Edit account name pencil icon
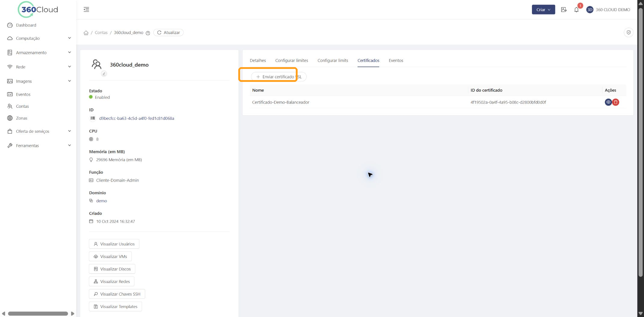This screenshot has height=317, width=644. (104, 74)
